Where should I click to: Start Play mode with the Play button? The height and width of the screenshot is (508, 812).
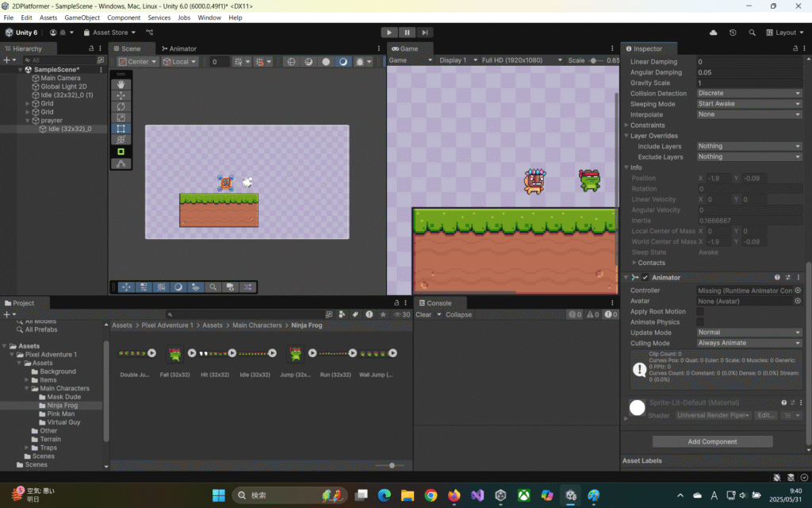389,32
